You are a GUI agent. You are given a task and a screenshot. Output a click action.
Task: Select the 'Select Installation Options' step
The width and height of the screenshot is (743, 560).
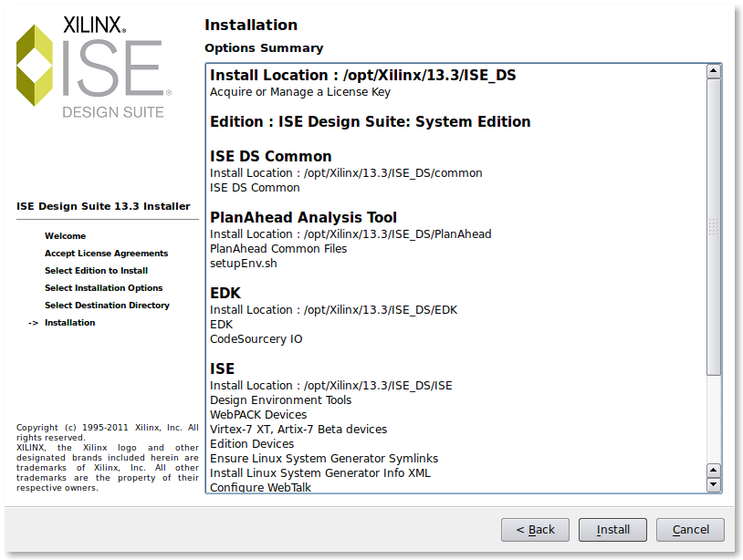click(x=103, y=288)
